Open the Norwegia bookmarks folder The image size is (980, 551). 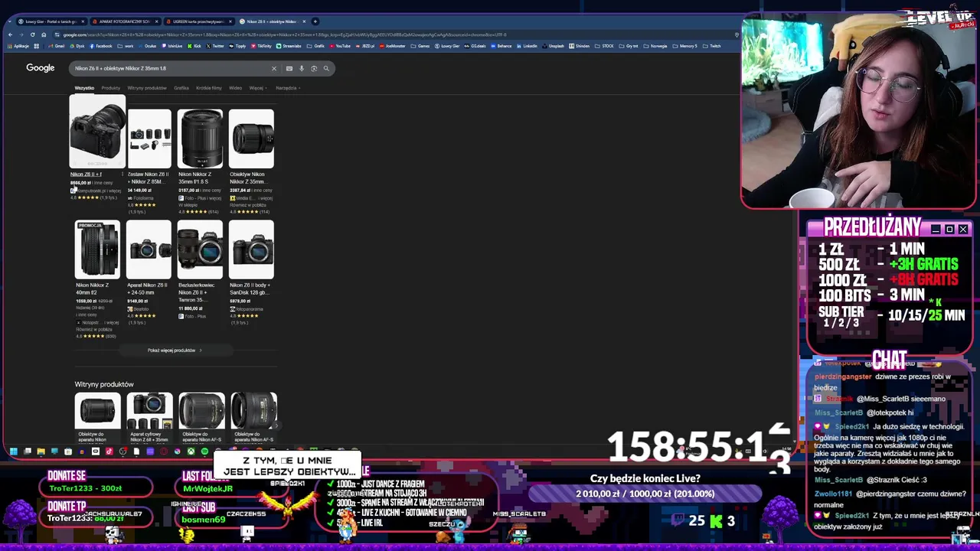point(656,46)
